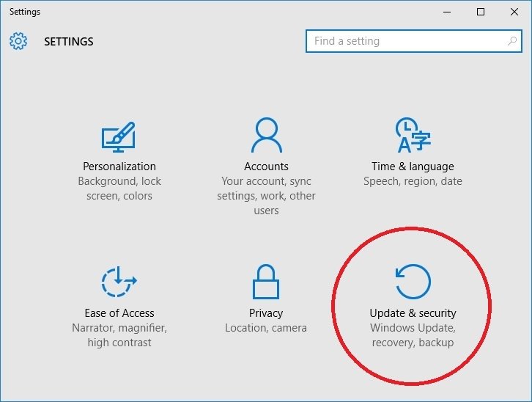Click the Ease of Access title label
532x402 pixels.
click(x=119, y=313)
